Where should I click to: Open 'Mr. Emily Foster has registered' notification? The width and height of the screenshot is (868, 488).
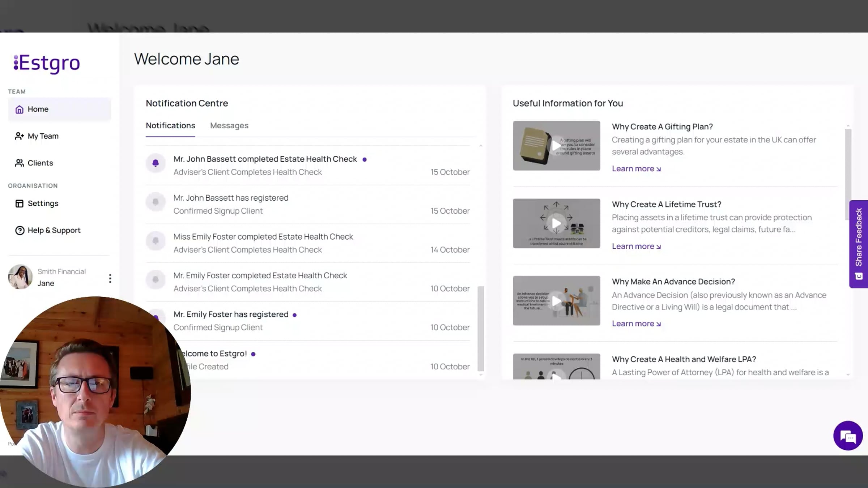pos(308,321)
